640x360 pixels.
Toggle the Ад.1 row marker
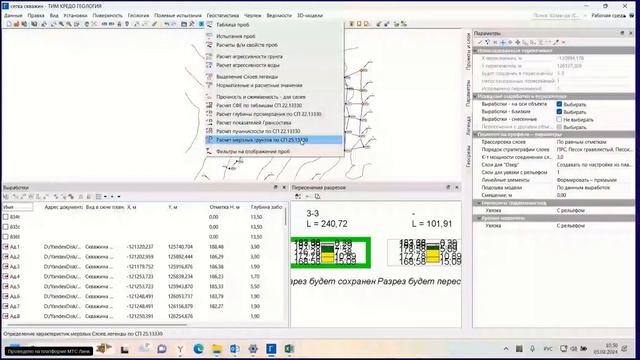point(6,247)
